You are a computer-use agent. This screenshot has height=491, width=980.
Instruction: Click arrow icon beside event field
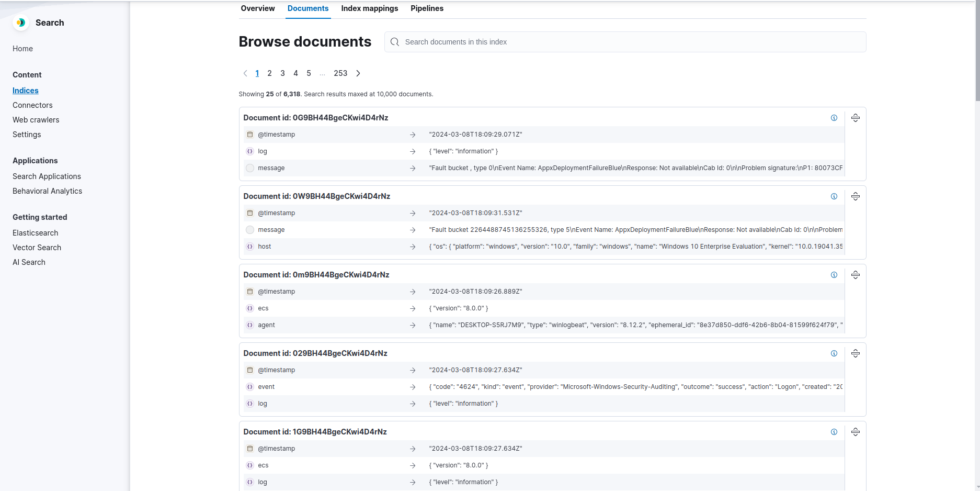coord(413,387)
